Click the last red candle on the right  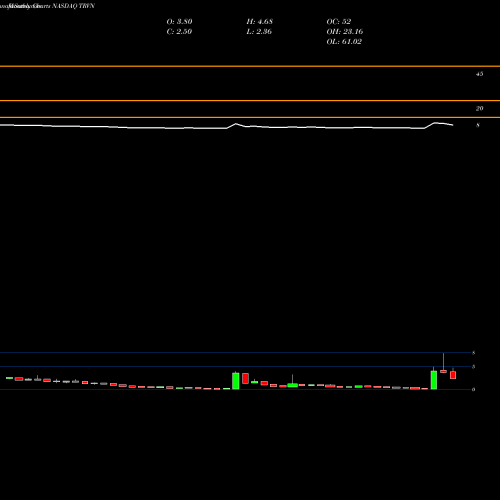[x=453, y=375]
